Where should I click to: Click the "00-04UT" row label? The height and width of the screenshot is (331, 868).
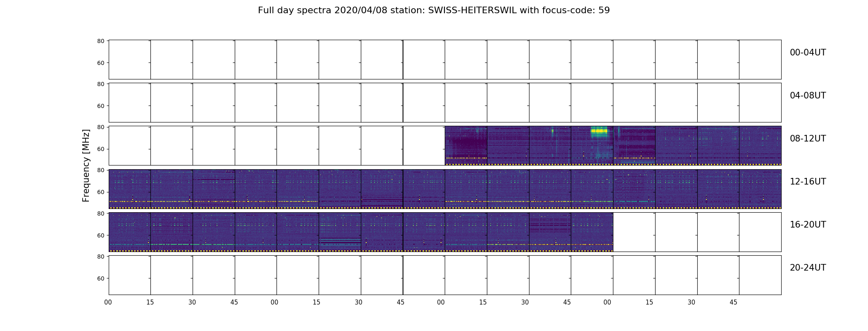pyautogui.click(x=808, y=53)
